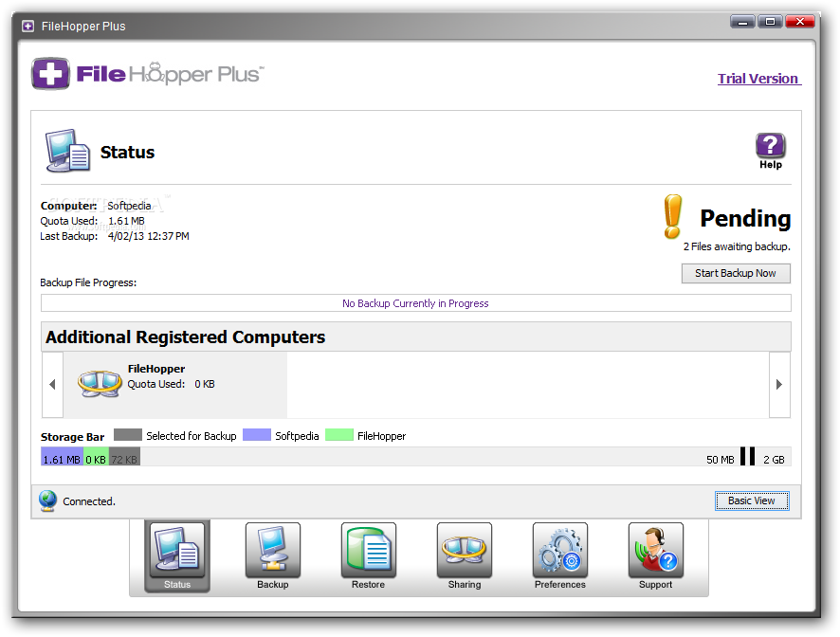Click the "Connected." status text
The image size is (840, 637).
tap(89, 501)
